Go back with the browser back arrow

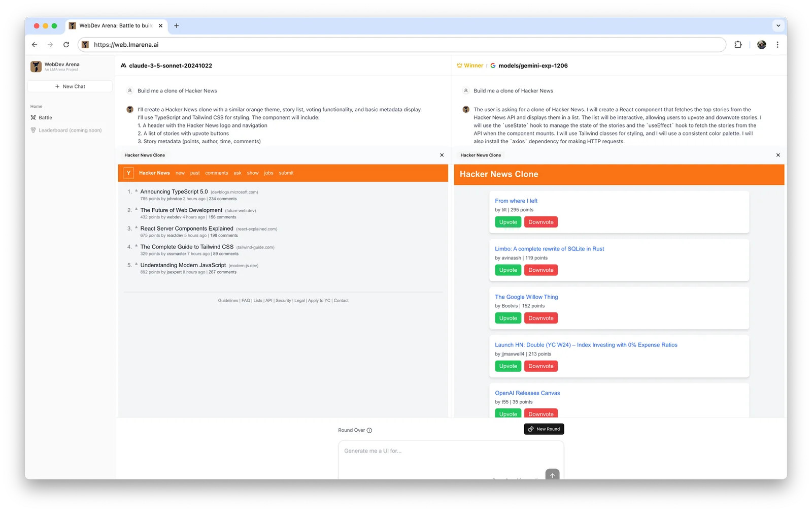click(35, 45)
